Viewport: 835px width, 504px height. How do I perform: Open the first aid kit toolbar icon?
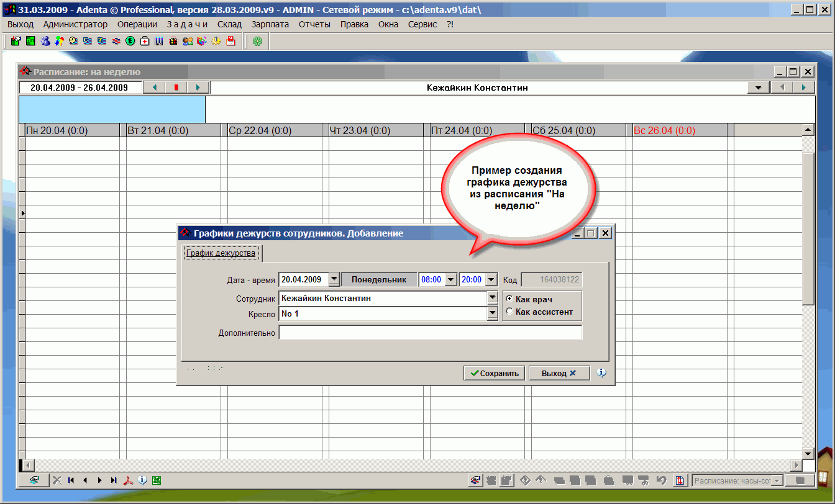(145, 42)
